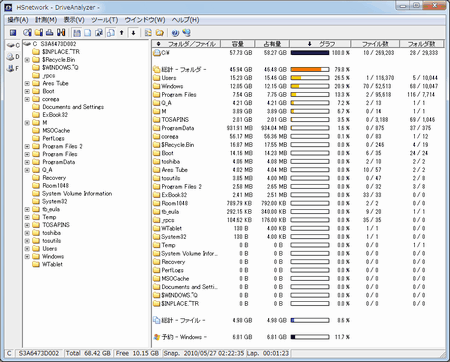
Task: Sort by 容量 column header
Action: click(x=238, y=44)
